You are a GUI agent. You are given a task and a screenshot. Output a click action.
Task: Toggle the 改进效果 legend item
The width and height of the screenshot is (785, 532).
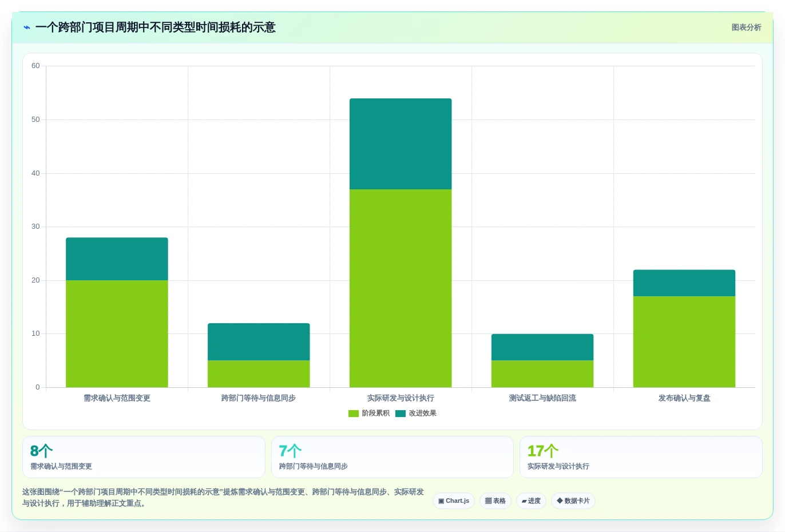coord(416,414)
